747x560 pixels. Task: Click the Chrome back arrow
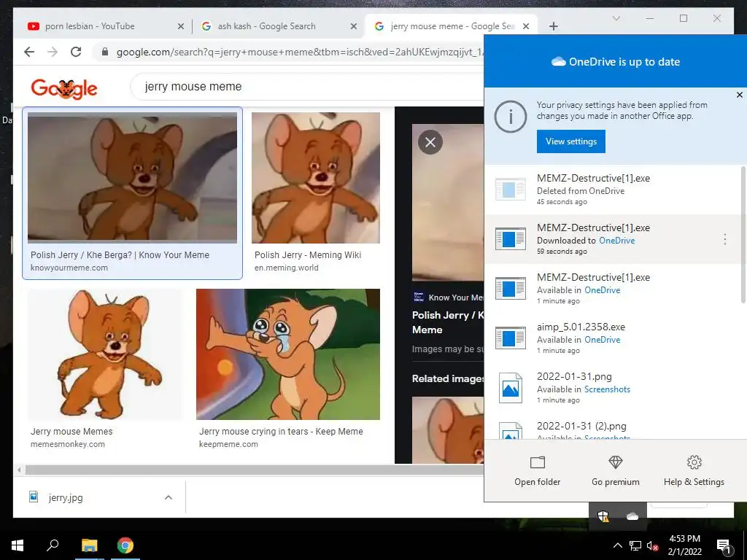coord(29,52)
